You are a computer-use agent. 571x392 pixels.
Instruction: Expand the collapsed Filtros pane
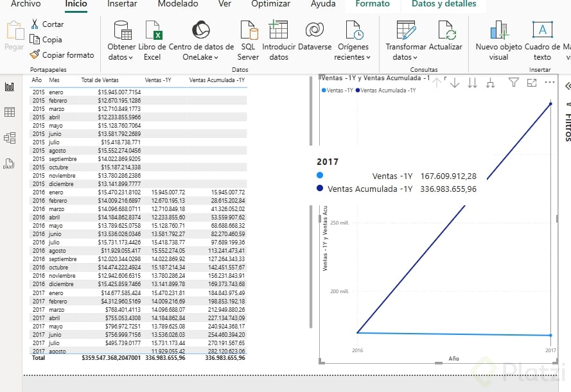(x=567, y=86)
